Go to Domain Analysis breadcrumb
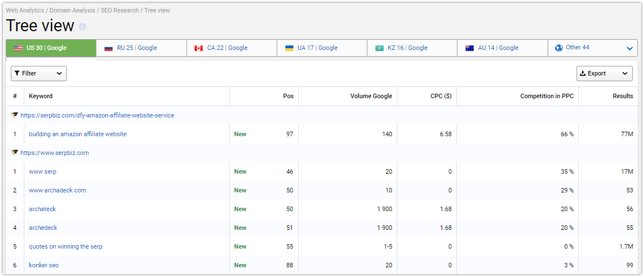 click(73, 10)
